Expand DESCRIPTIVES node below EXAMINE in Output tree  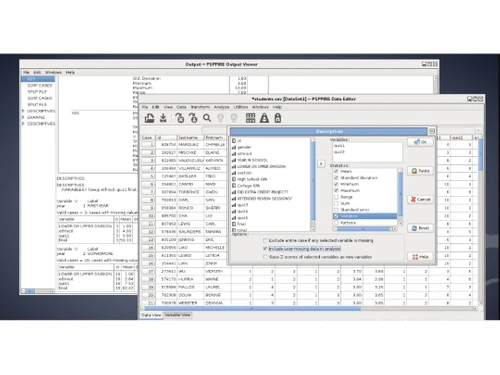[x=23, y=123]
